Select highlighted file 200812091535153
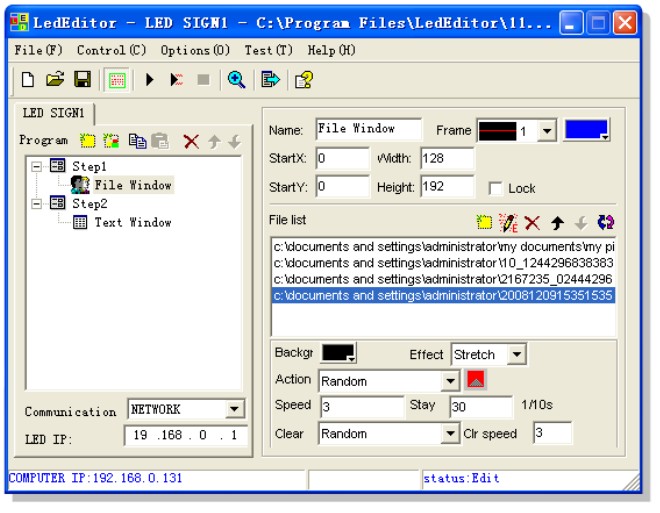 pyautogui.click(x=444, y=296)
